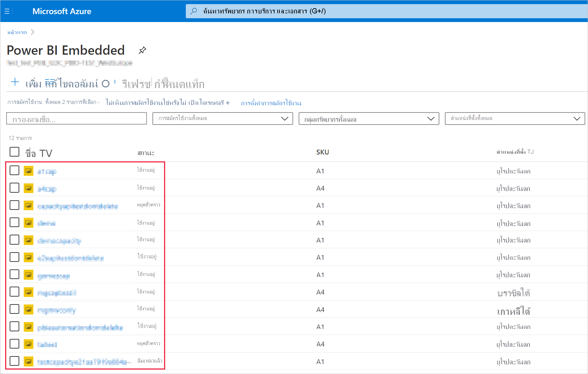Click รีเฟรช (Refresh) in the toolbar
Image resolution: width=588 pixels, height=374 pixels.
(x=136, y=84)
